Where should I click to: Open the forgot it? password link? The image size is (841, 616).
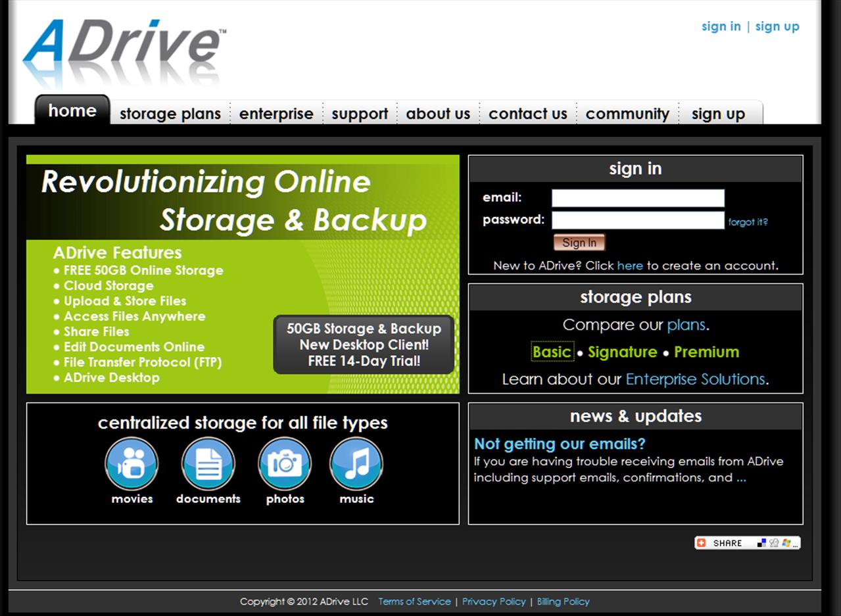pyautogui.click(x=748, y=222)
